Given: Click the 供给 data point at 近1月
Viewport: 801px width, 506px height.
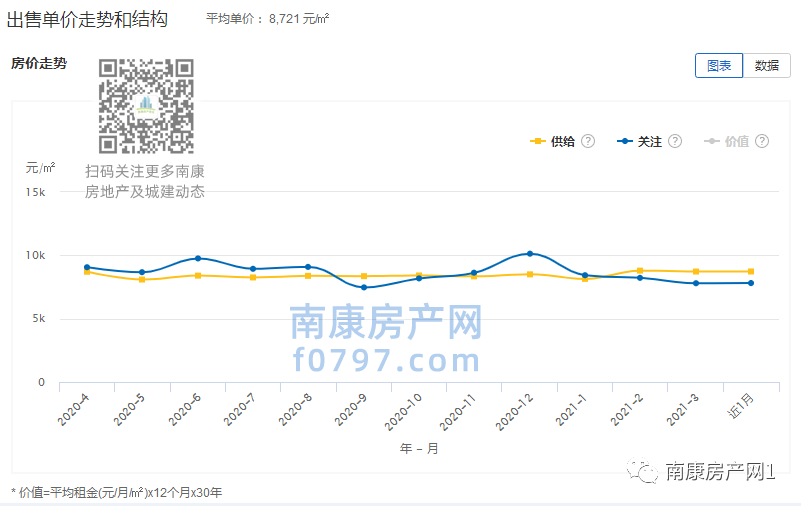Looking at the screenshot, I should [751, 271].
